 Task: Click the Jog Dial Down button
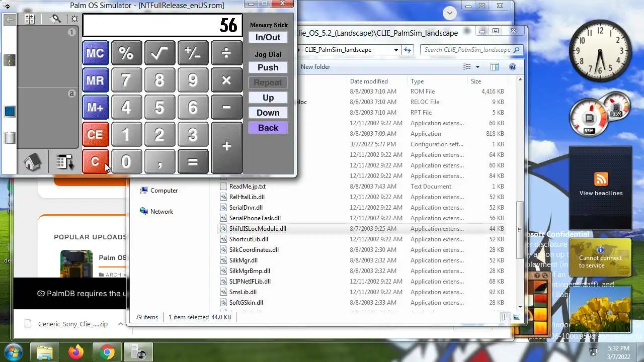[x=268, y=113]
